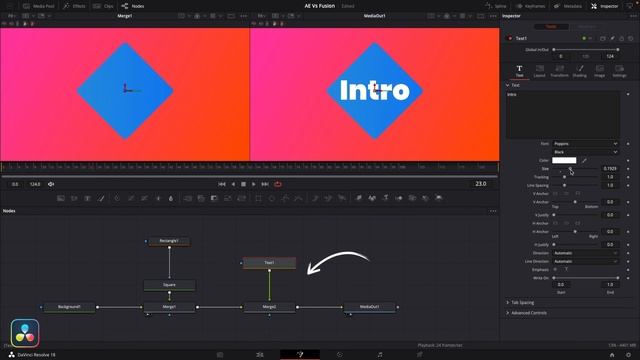The image size is (640, 360).
Task: Play the composition forward
Action: (253, 184)
